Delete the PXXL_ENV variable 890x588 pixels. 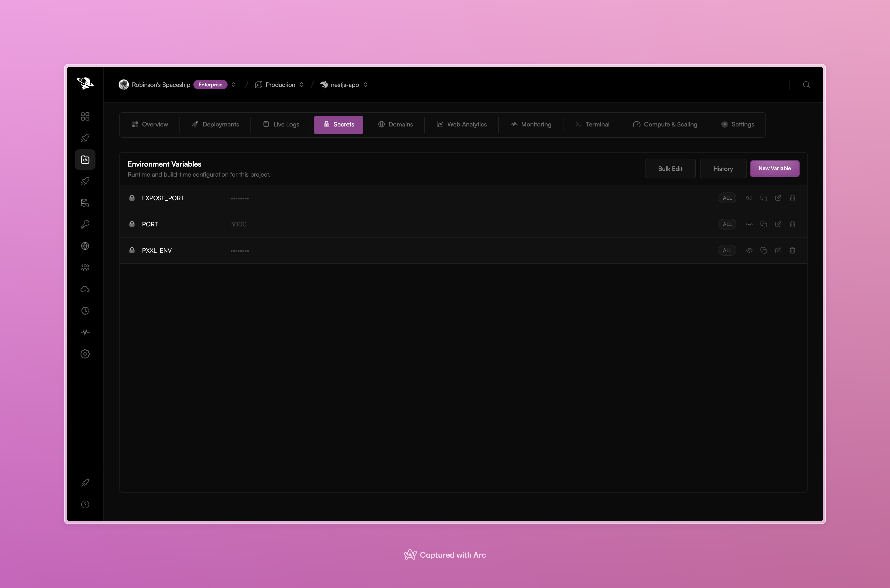tap(792, 250)
